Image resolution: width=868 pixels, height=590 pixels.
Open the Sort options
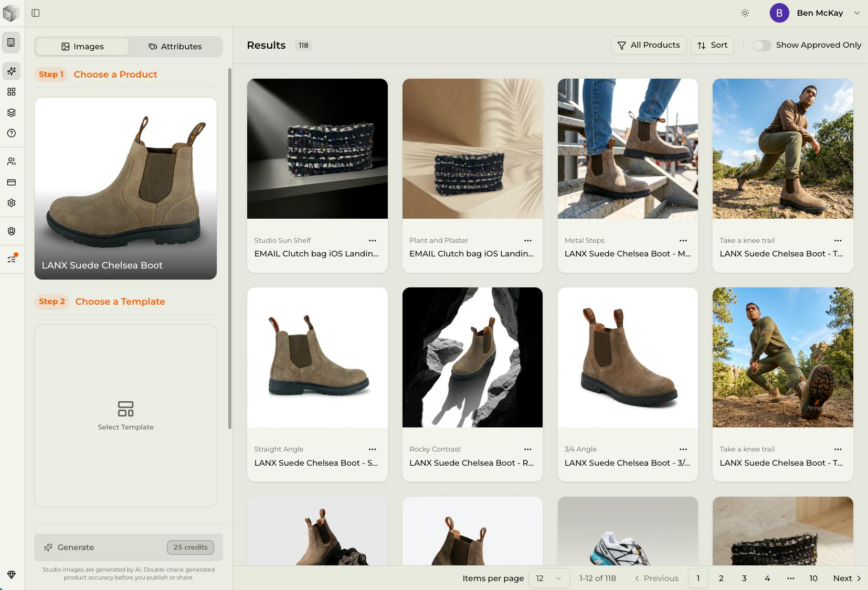click(712, 45)
